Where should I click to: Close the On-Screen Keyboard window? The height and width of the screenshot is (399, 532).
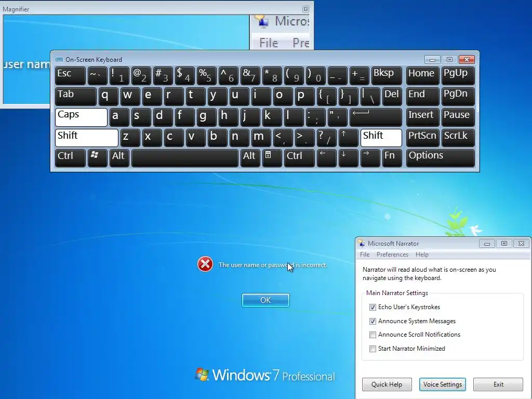pyautogui.click(x=467, y=59)
